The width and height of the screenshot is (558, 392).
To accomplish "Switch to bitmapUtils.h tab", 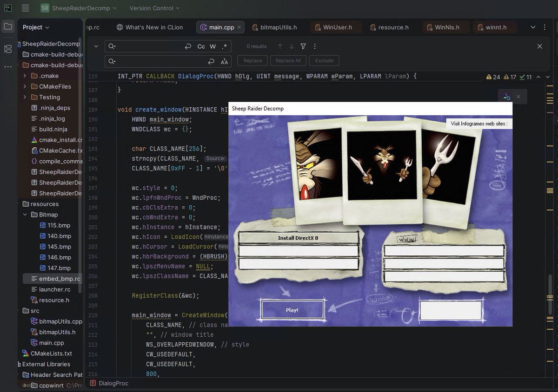I will [x=275, y=27].
